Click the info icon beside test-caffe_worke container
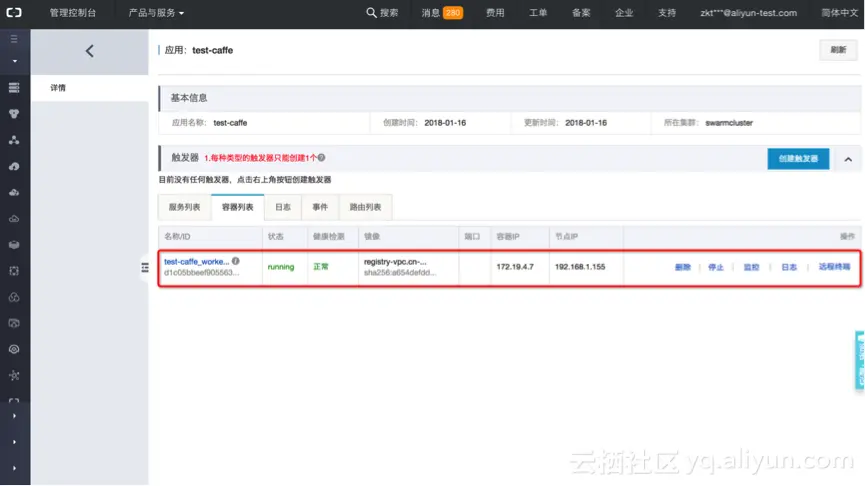 tap(236, 261)
